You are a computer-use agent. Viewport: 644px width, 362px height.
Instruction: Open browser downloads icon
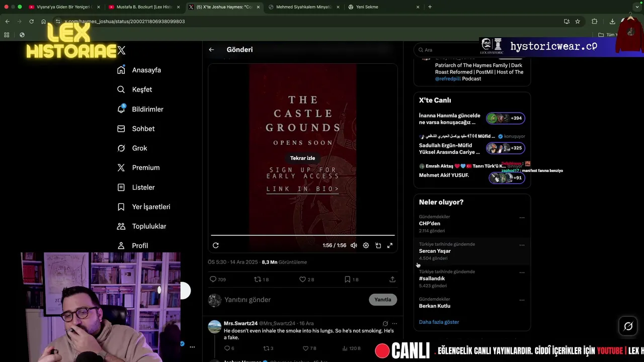[x=612, y=22]
